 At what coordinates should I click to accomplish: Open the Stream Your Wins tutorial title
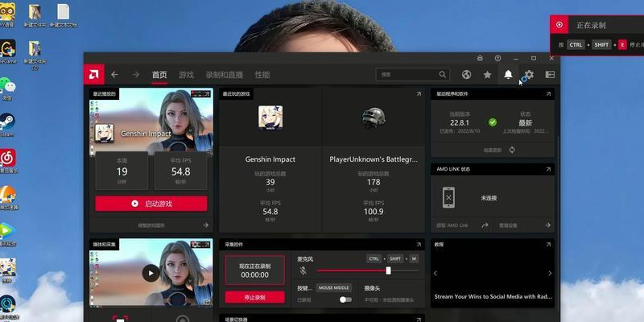click(x=493, y=296)
